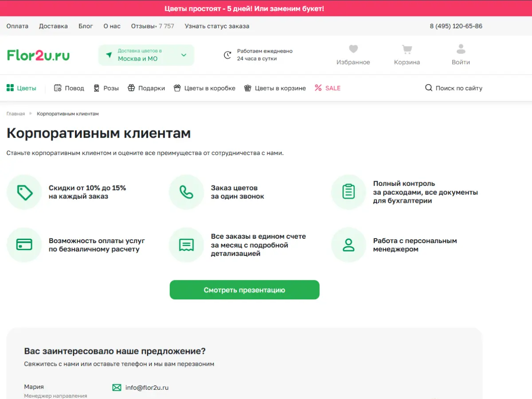Click the green grid icon next to Цветы

10,88
